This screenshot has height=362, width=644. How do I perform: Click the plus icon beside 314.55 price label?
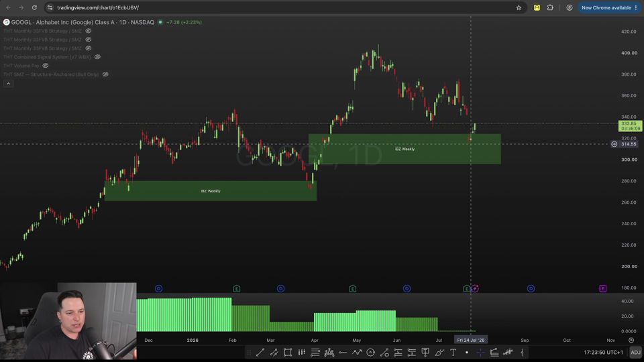click(614, 144)
